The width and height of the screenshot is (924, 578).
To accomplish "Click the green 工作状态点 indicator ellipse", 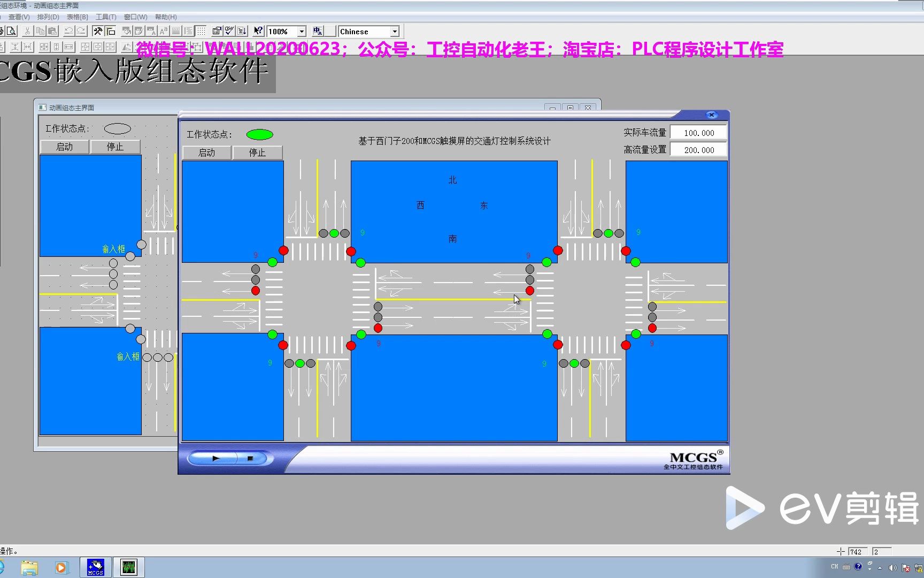I will click(260, 134).
